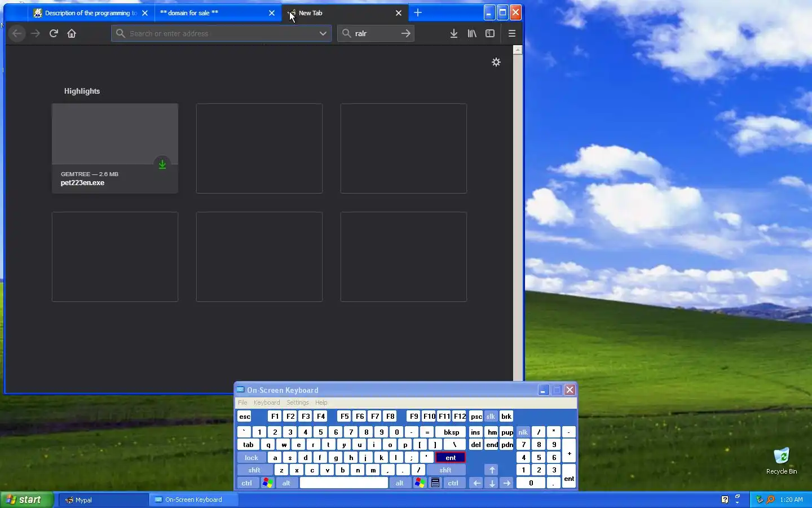Toggle the right shft key
This screenshot has height=508, width=812.
tap(445, 470)
